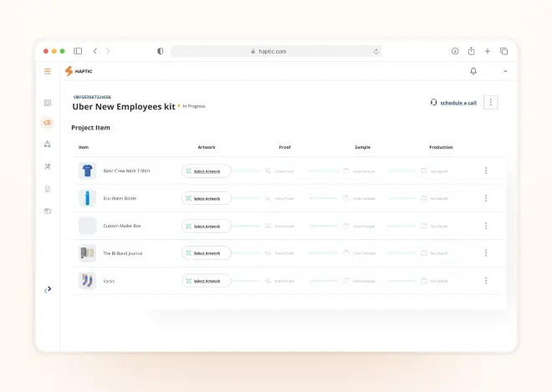
Task: Show browser tab overview
Action: point(503,51)
